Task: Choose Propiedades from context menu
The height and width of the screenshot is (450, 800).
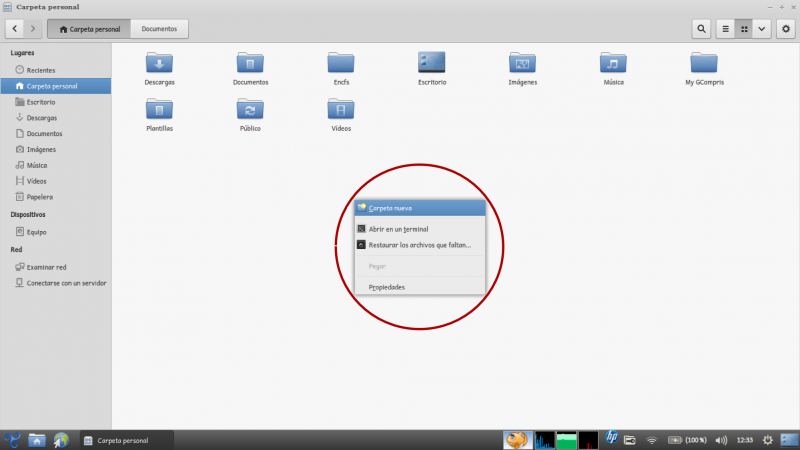Action: [420, 287]
